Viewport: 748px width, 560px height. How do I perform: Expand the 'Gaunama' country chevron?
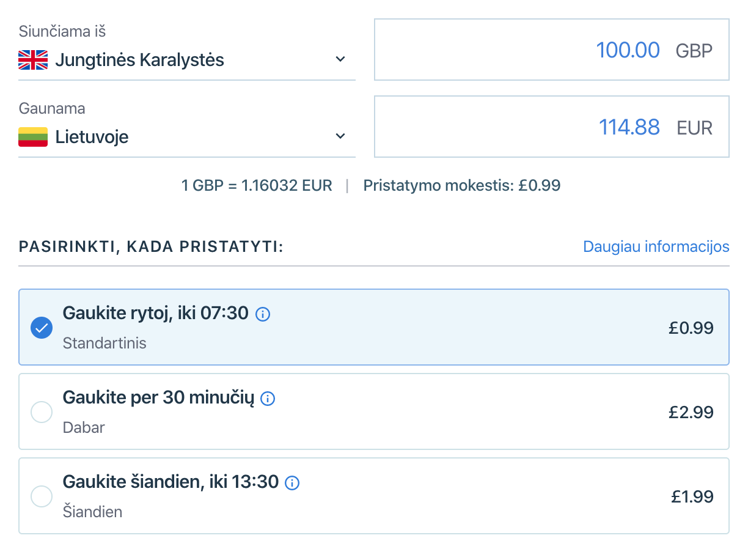tap(340, 136)
